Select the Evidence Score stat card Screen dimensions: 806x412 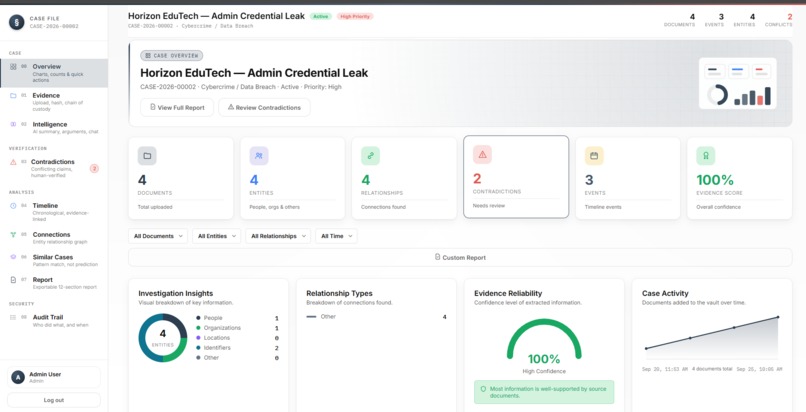pos(740,178)
